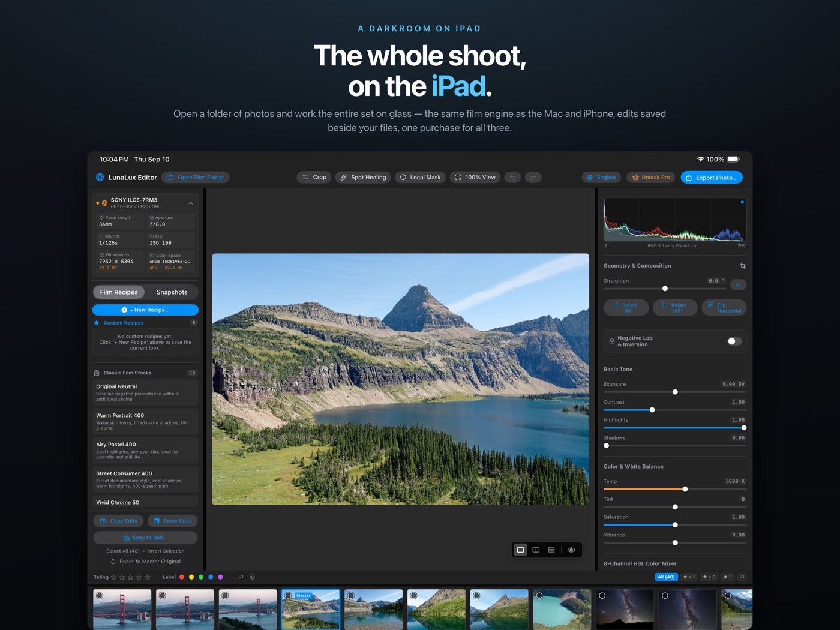
Task: Click the crop icon in Geometry & Composition
Action: click(743, 266)
